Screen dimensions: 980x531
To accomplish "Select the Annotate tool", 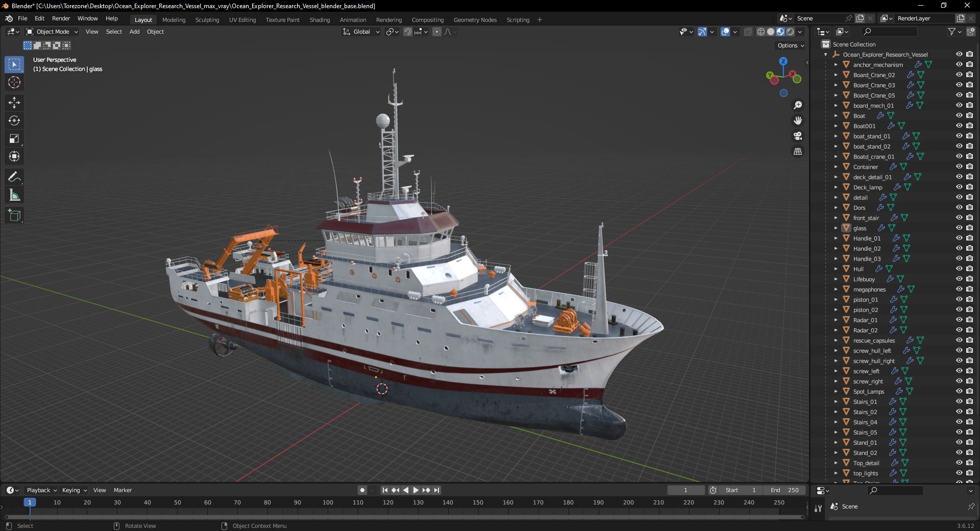I will [x=14, y=177].
